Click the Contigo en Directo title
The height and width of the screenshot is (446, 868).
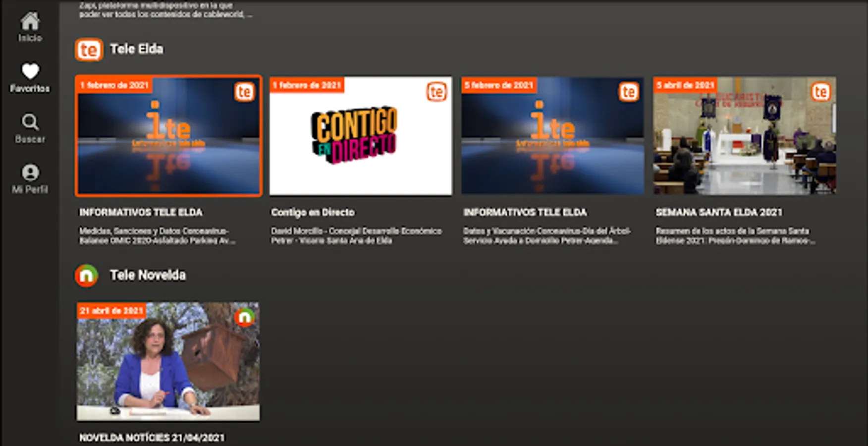click(313, 212)
